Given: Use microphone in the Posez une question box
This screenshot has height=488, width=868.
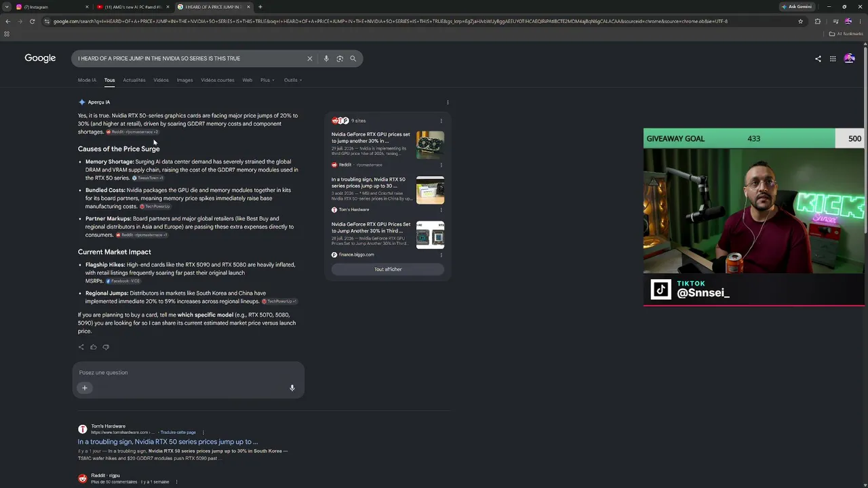Looking at the screenshot, I should click(292, 388).
